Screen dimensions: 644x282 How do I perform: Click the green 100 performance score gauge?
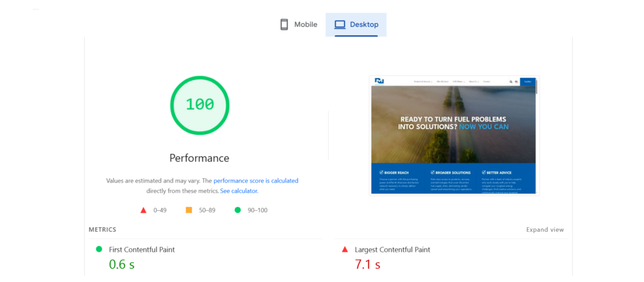coord(199,104)
